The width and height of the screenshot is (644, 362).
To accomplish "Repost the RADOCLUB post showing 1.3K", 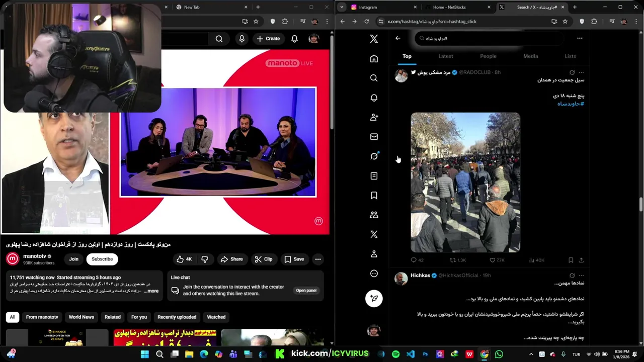I will [x=457, y=260].
